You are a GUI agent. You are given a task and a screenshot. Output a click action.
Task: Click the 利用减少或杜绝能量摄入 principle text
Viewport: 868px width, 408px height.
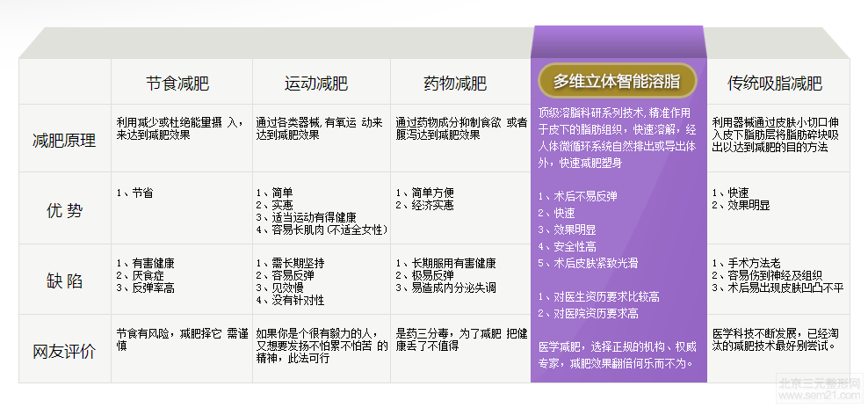click(x=180, y=128)
